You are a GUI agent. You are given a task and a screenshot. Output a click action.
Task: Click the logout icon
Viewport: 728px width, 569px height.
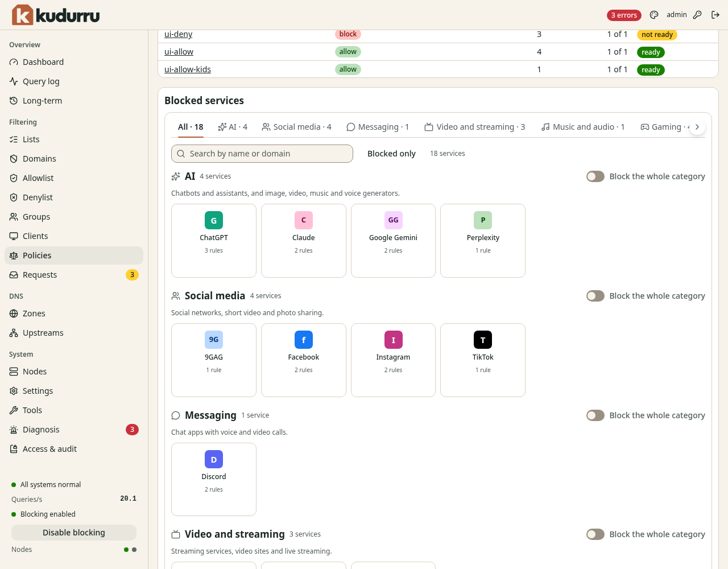click(715, 15)
